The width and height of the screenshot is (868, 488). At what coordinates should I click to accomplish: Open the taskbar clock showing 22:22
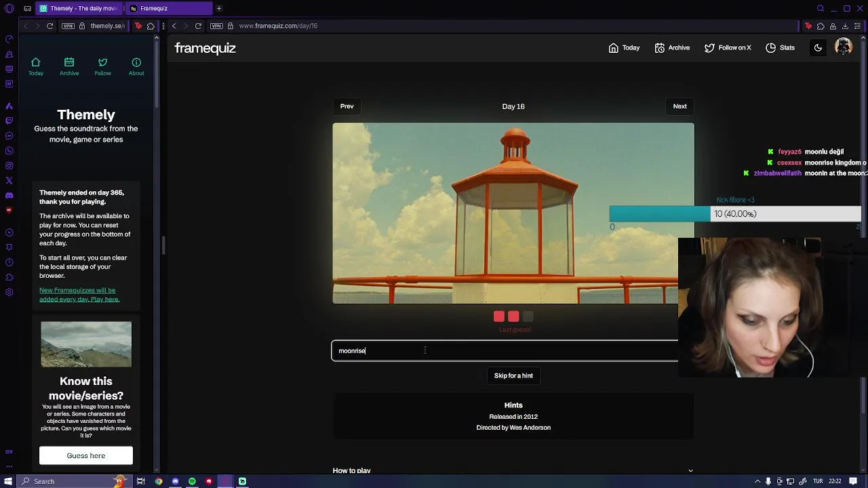pyautogui.click(x=835, y=481)
